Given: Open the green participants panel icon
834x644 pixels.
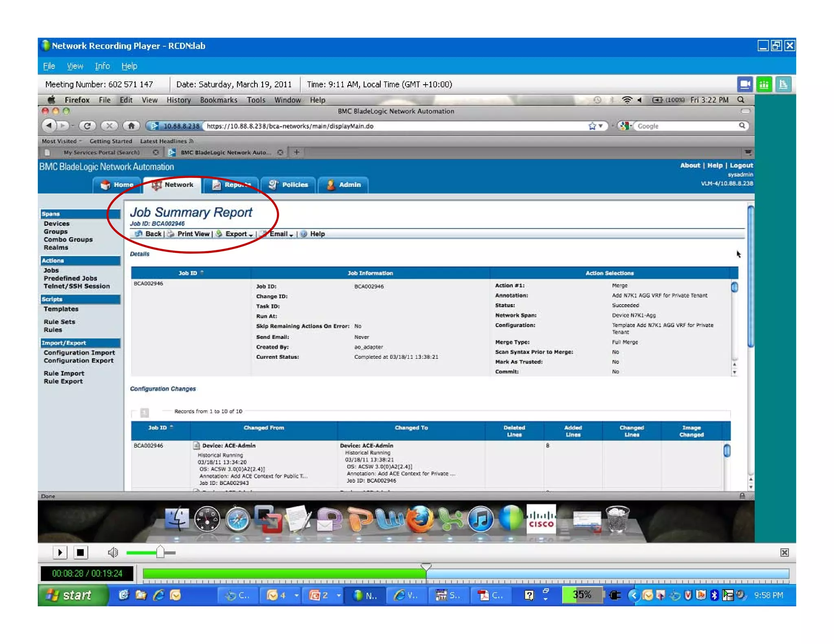Looking at the screenshot, I should (x=764, y=85).
